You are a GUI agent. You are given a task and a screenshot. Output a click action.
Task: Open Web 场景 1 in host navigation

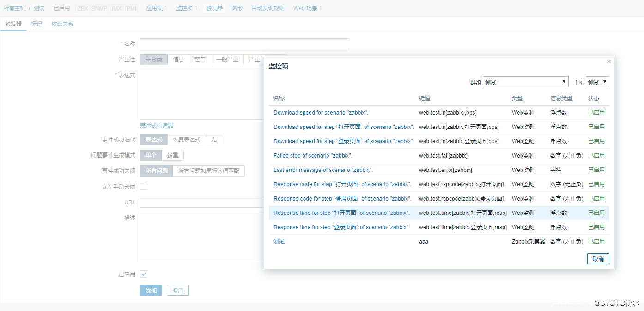coord(308,8)
